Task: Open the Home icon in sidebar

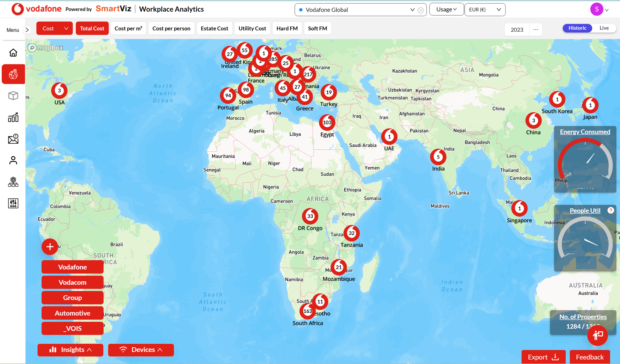Action: tap(13, 53)
